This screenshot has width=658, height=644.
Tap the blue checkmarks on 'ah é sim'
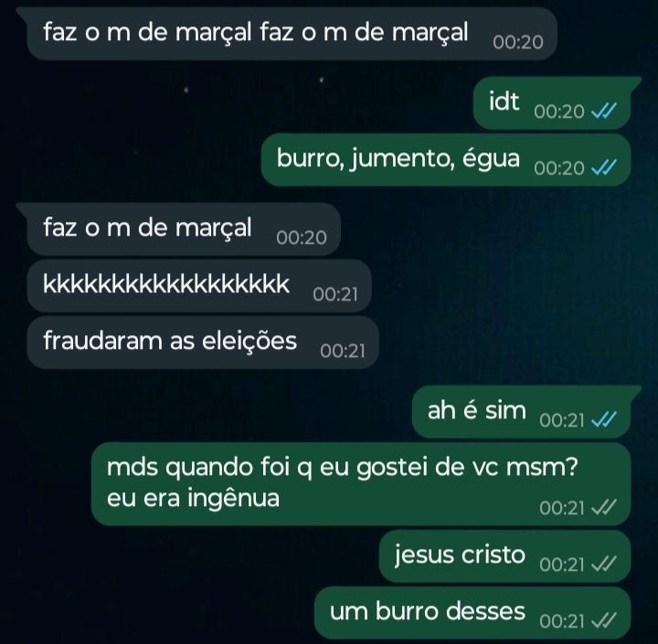pyautogui.click(x=604, y=419)
